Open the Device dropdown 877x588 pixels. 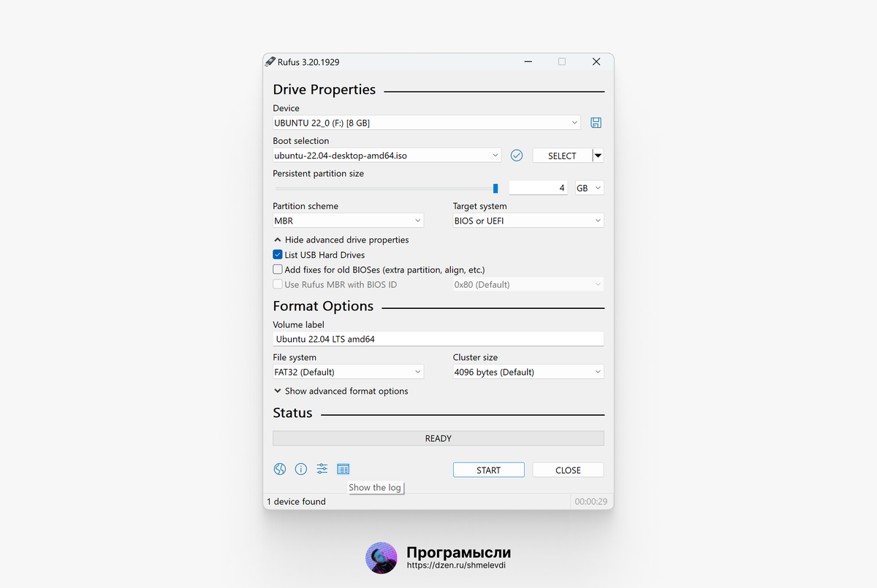(427, 123)
